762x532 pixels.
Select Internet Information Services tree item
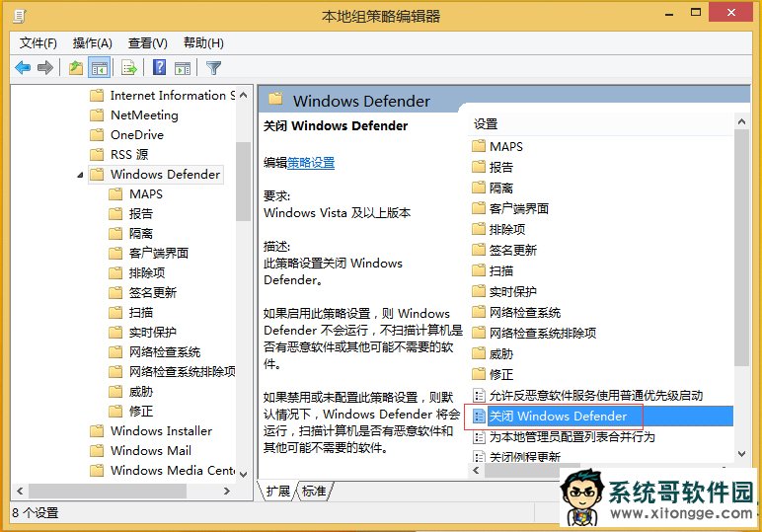(x=173, y=95)
